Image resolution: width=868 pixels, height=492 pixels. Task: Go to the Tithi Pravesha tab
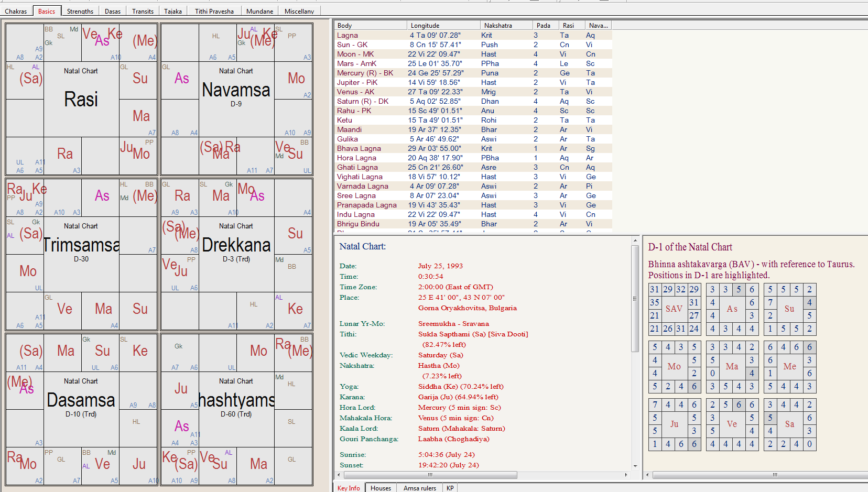pos(214,11)
